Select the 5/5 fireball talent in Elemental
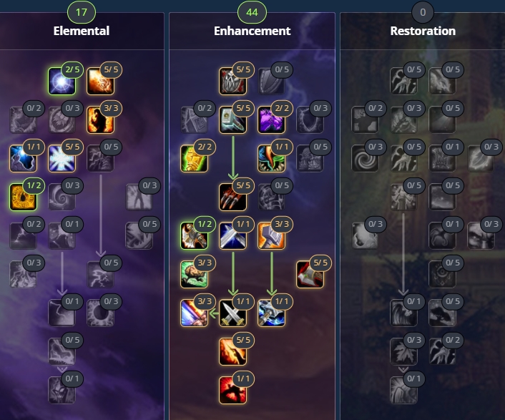This screenshot has width=505, height=420. tap(100, 81)
